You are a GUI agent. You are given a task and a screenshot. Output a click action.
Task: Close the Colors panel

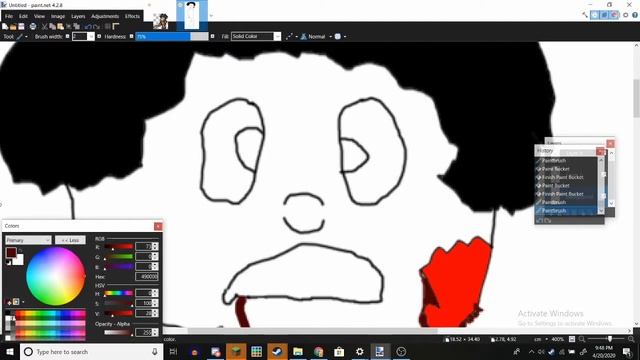pyautogui.click(x=158, y=226)
